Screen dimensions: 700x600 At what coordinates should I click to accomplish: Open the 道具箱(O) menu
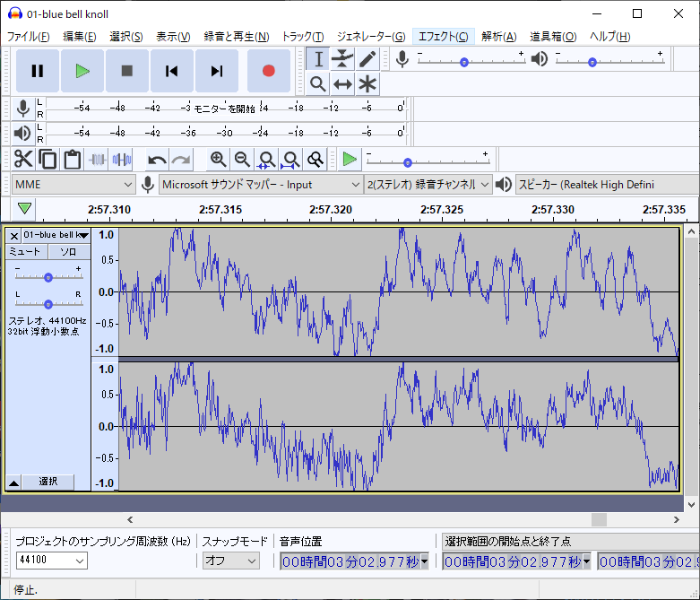point(553,37)
